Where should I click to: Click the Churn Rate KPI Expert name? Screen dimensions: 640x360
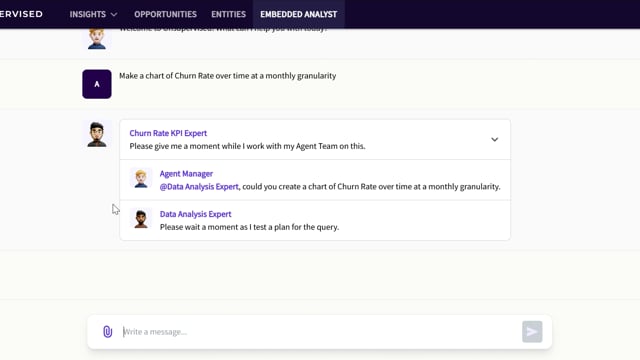pos(168,133)
